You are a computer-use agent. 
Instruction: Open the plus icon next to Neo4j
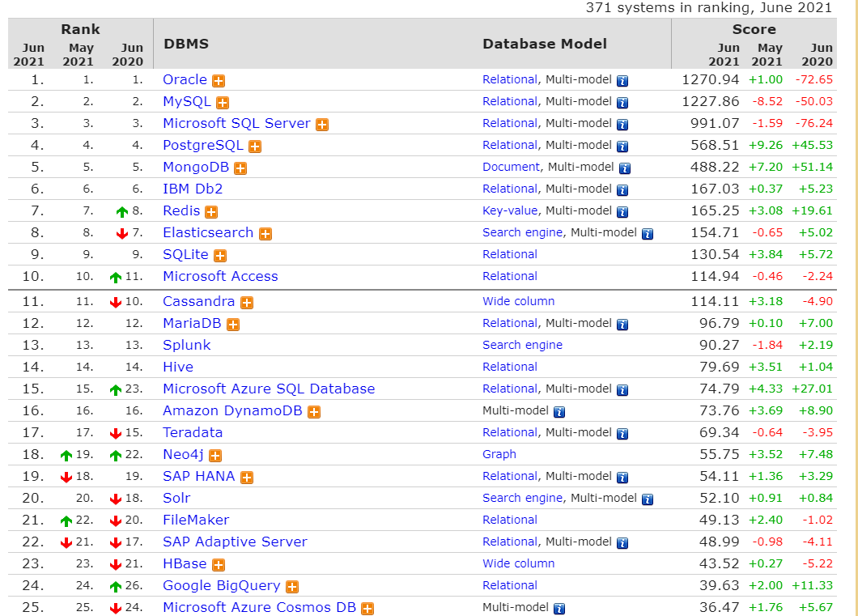[x=215, y=456]
